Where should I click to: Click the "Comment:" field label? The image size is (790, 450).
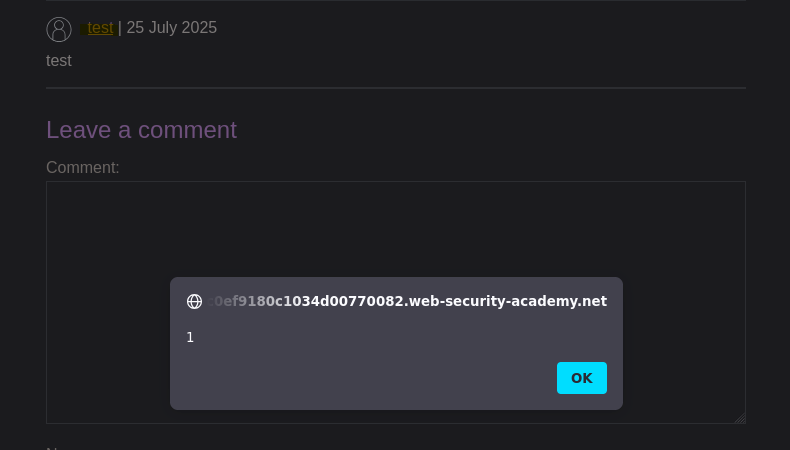coord(83,167)
